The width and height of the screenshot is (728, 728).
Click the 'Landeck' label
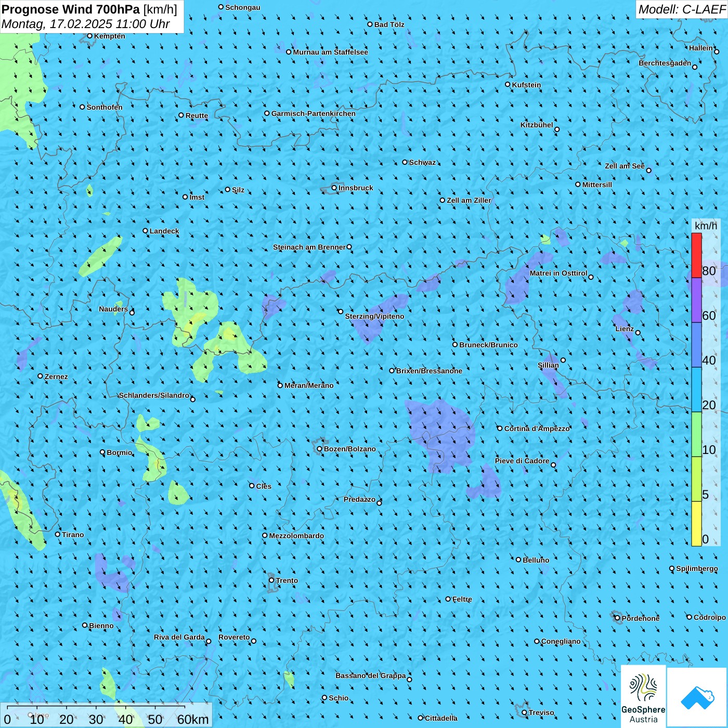click(x=164, y=231)
